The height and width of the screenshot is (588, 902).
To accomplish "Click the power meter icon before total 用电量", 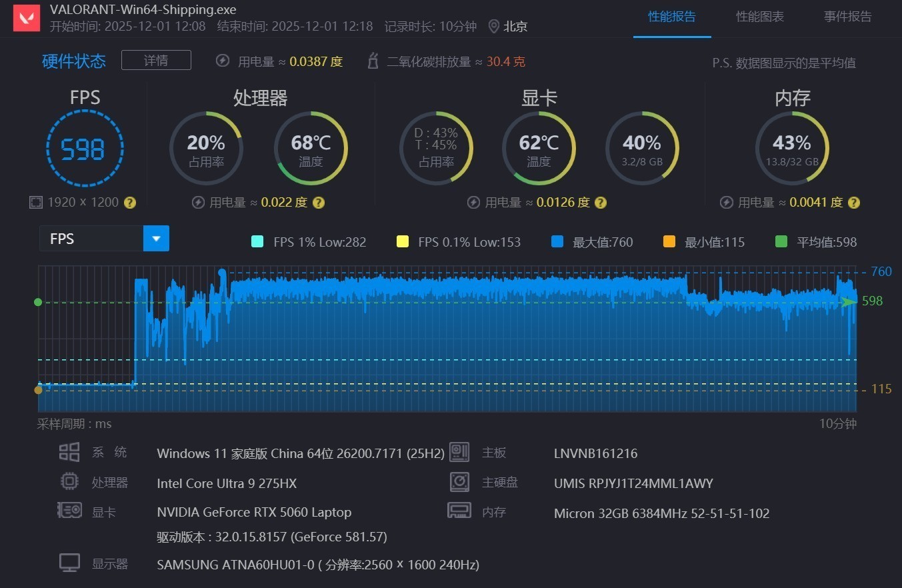I will pyautogui.click(x=222, y=61).
